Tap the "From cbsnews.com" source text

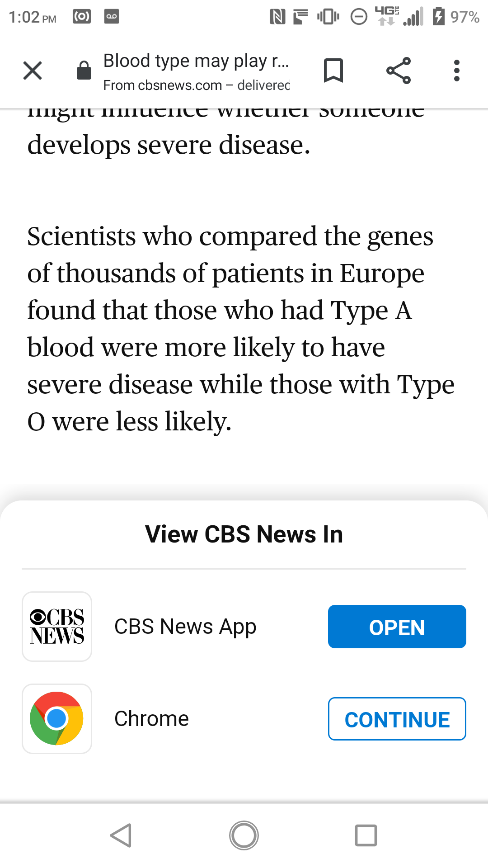tap(162, 85)
